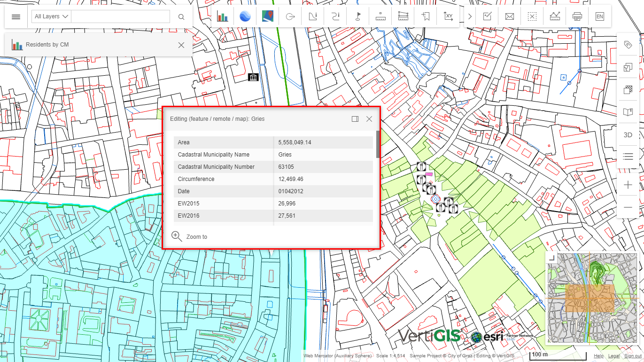Switch interface language via EN button
Viewport: 644px width, 362px height.
pos(599,16)
